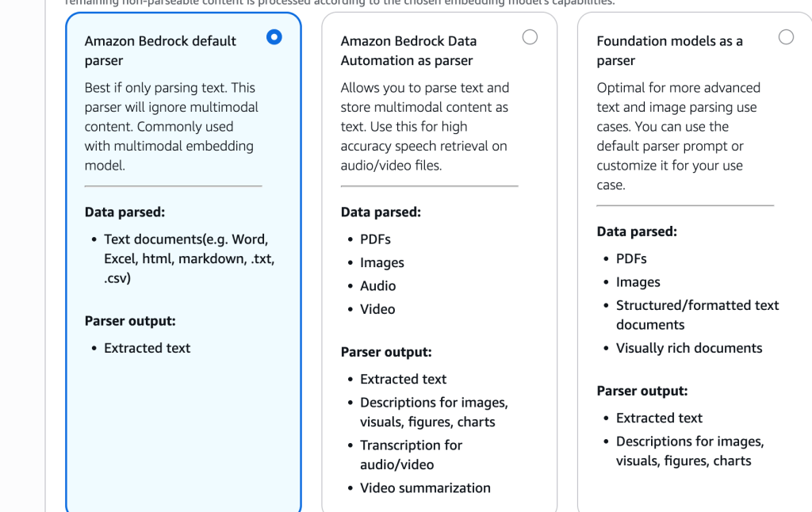Click 'PDFs' under Foundation models Data parsed
Viewport: 812px width, 512px height.
pos(631,259)
